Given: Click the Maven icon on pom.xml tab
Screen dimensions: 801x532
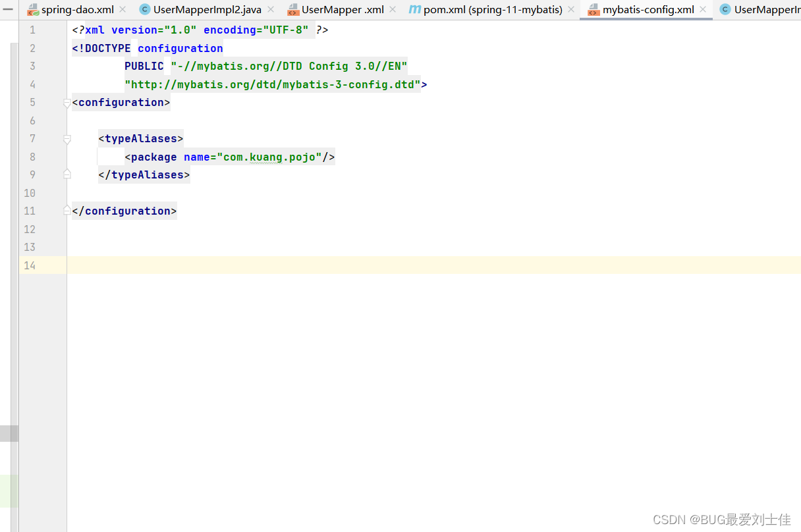Looking at the screenshot, I should click(416, 9).
